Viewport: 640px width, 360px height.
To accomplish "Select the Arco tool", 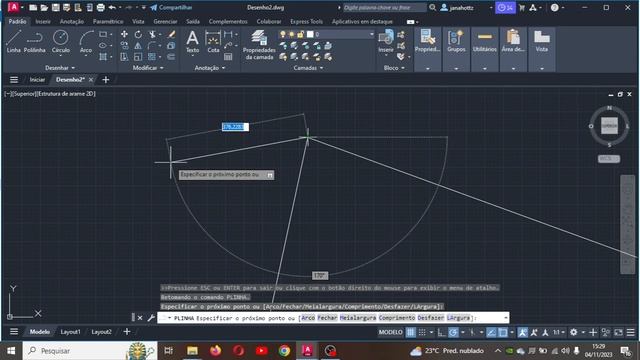I will (86, 42).
